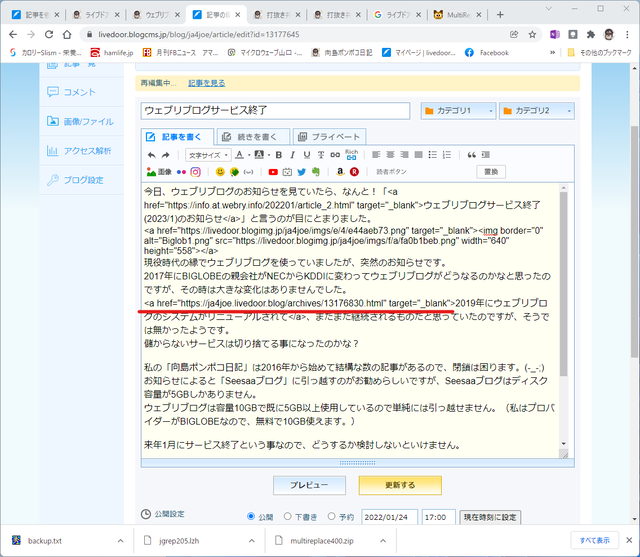
Task: Insert Instagram post
Action: pyautogui.click(x=196, y=172)
